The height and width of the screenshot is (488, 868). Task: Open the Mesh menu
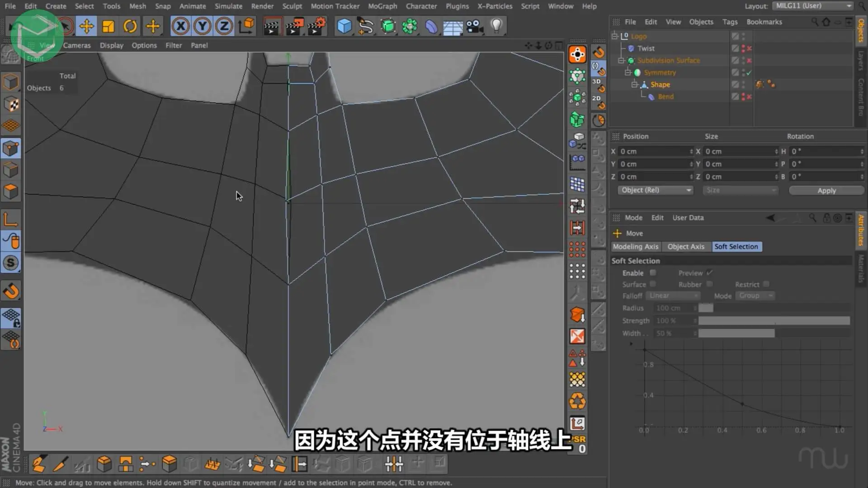tap(137, 6)
